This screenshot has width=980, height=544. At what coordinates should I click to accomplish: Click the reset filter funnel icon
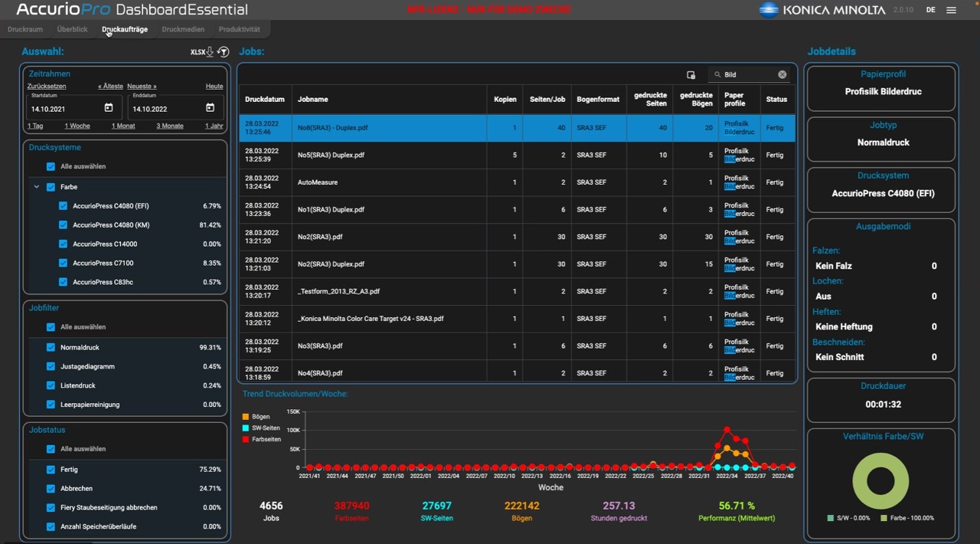pyautogui.click(x=224, y=52)
